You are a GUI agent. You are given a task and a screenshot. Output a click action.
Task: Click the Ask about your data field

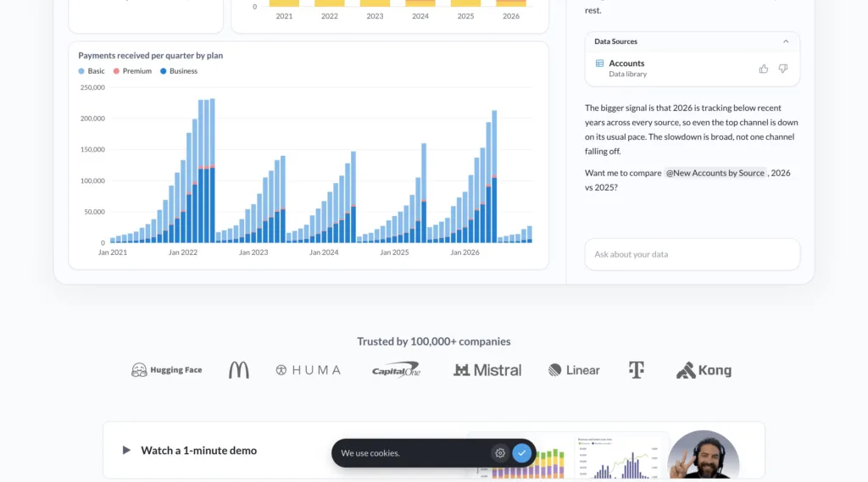692,255
